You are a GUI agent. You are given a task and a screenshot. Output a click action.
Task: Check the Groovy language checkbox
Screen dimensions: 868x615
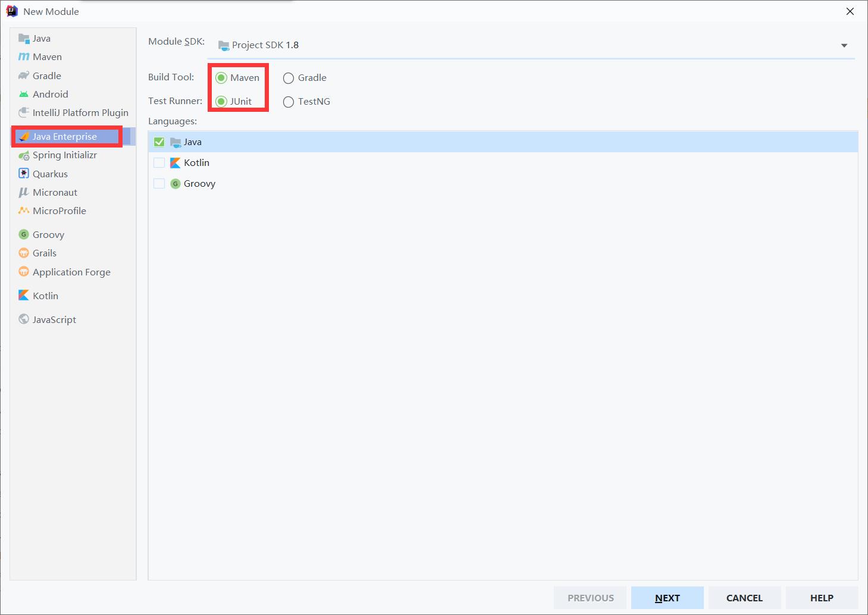click(x=159, y=184)
